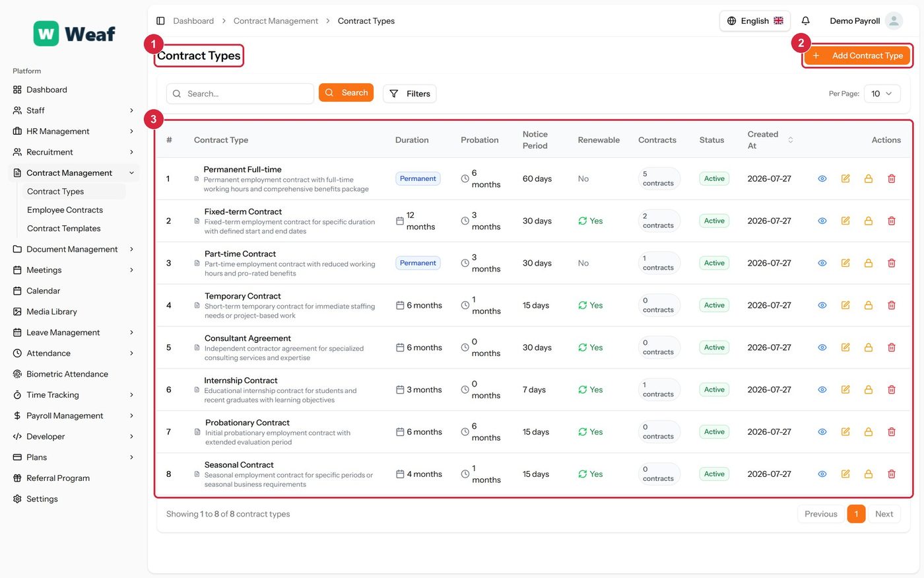Expand the Leave Management menu

74,333
